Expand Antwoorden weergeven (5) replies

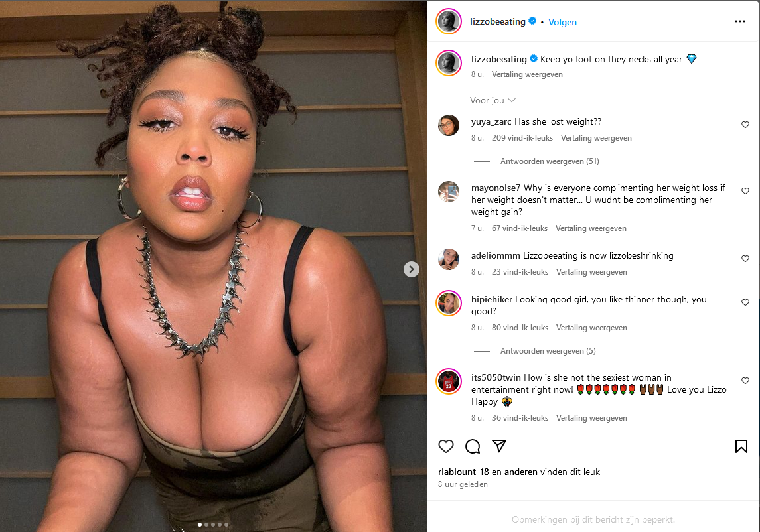pyautogui.click(x=548, y=351)
